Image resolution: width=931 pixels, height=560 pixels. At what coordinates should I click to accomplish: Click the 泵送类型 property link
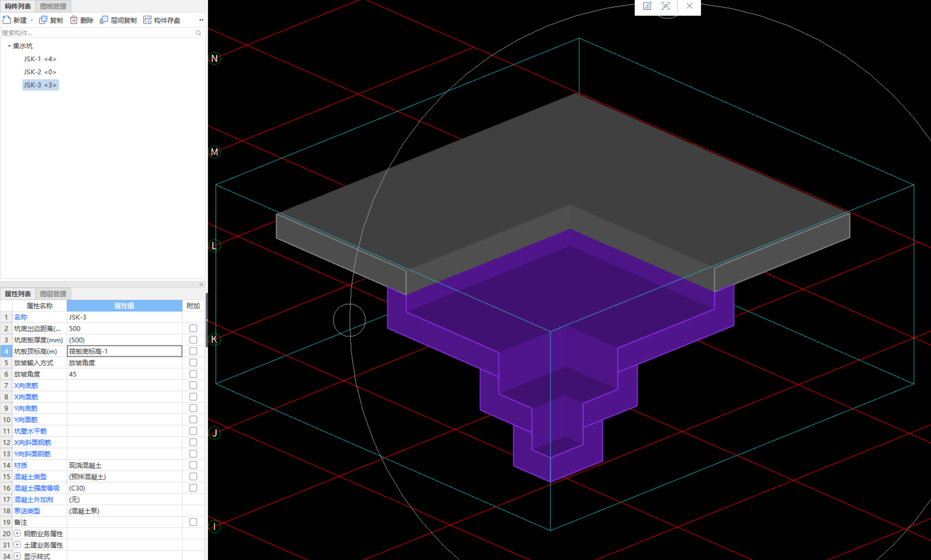tap(27, 510)
